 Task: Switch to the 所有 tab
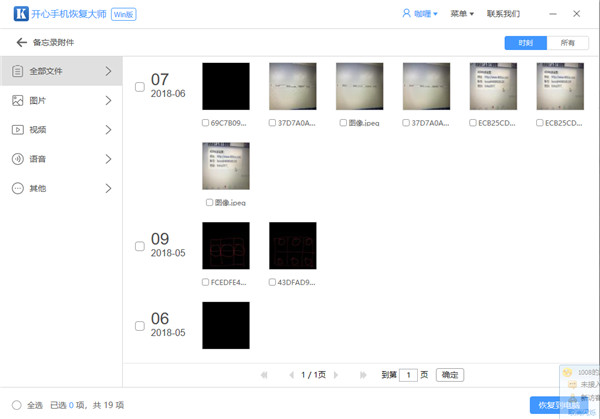tap(568, 43)
